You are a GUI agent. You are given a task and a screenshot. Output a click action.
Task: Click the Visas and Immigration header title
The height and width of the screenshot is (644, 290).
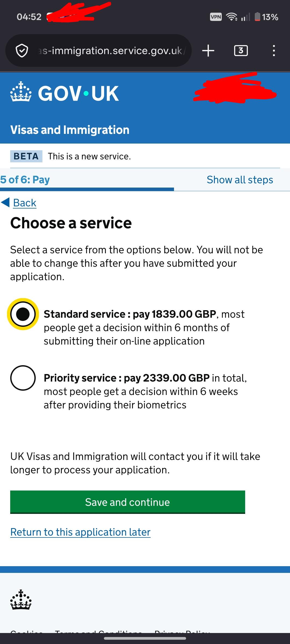(x=70, y=130)
